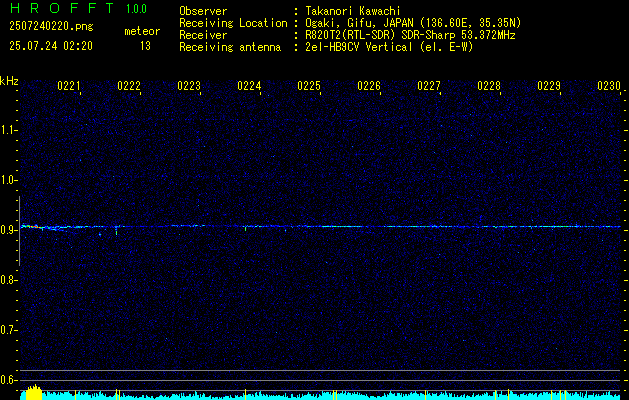
Task: Click the 0223 time marker
Action: (x=189, y=86)
